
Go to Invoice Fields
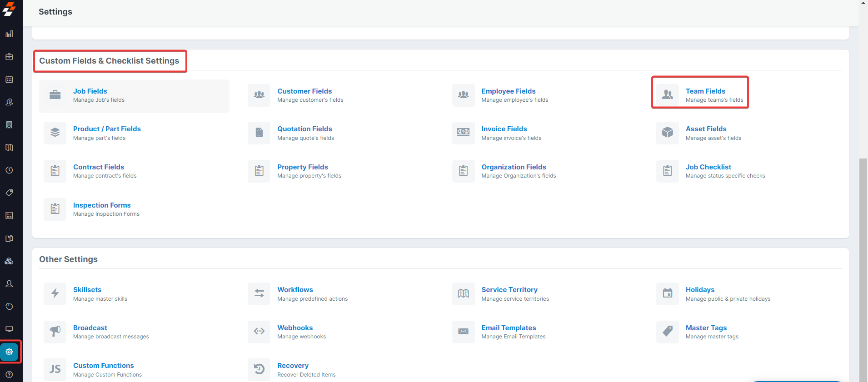[x=504, y=129]
